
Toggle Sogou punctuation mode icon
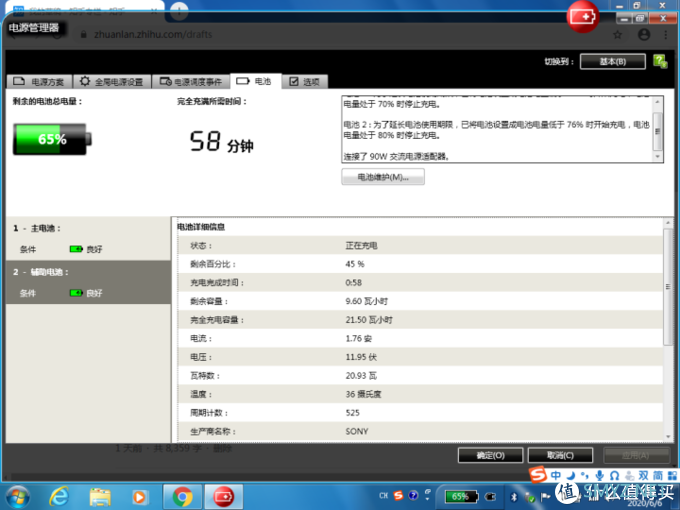[585, 476]
